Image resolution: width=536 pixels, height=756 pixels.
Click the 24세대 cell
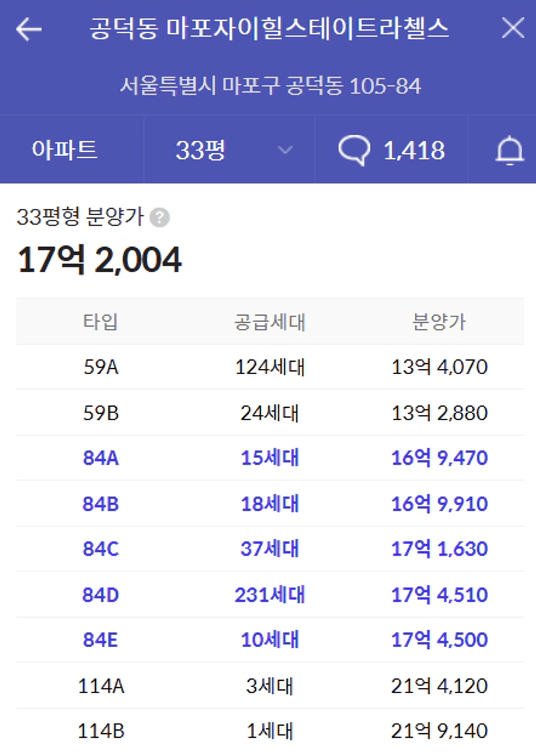[270, 413]
